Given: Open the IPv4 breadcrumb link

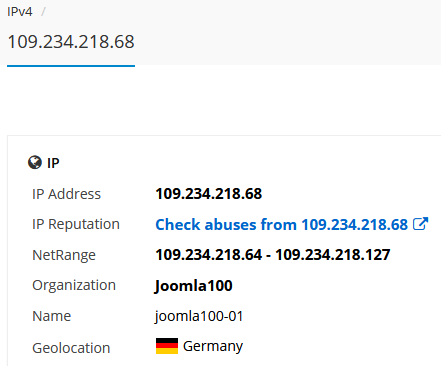Looking at the screenshot, I should [20, 12].
